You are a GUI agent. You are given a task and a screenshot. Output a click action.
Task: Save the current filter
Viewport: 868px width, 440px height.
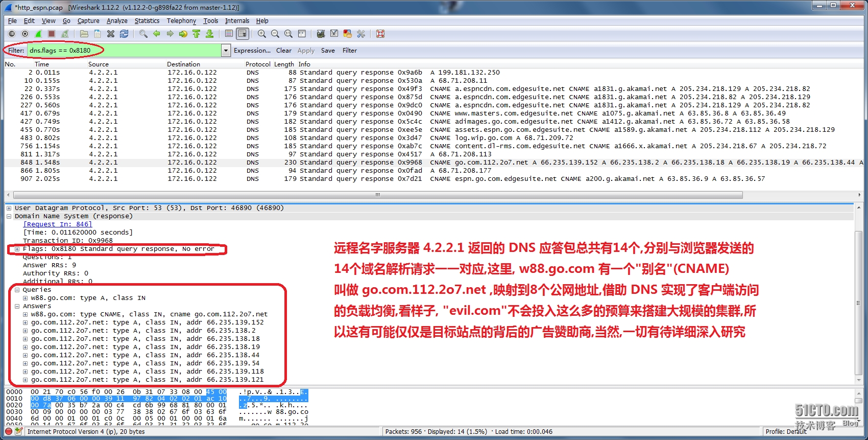pos(328,51)
